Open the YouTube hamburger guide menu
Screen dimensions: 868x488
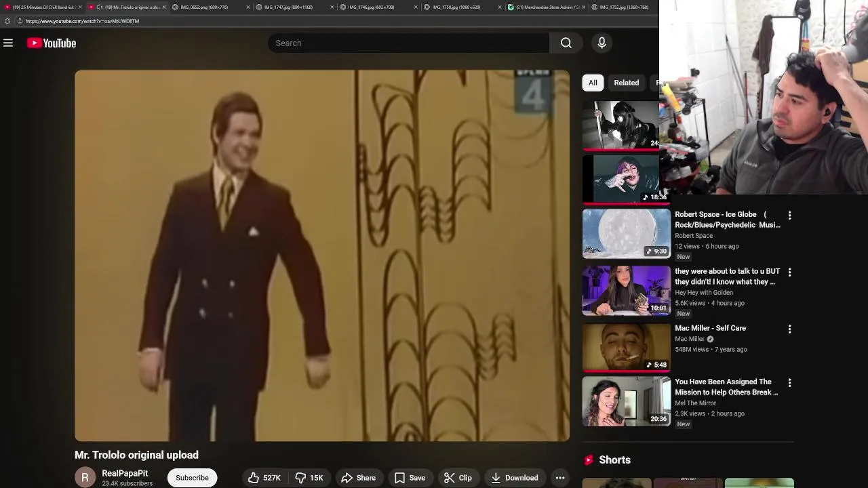pos(8,43)
